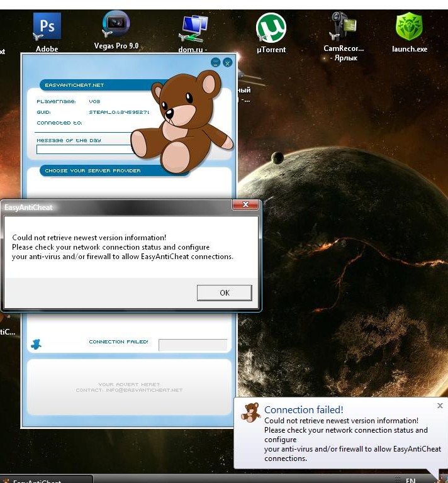Screen dimensions: 448x483
Task: Click the small blue bear status icon
Action: coord(36,345)
